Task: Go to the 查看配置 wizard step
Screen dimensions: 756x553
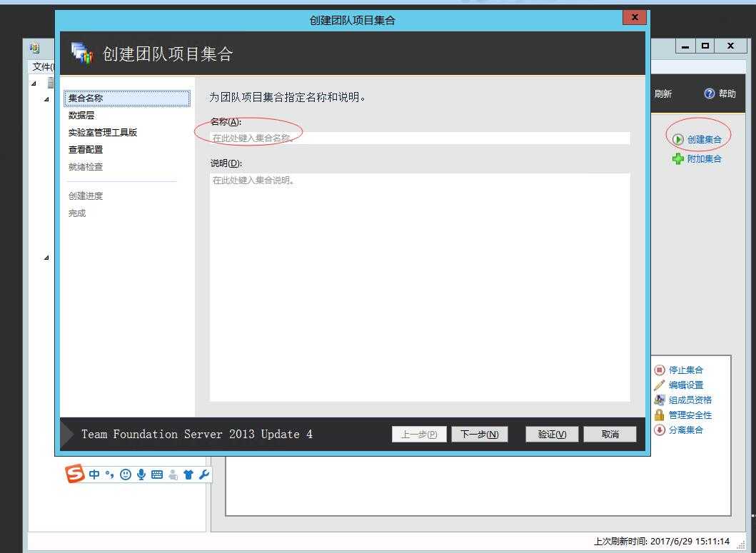Action: point(86,149)
